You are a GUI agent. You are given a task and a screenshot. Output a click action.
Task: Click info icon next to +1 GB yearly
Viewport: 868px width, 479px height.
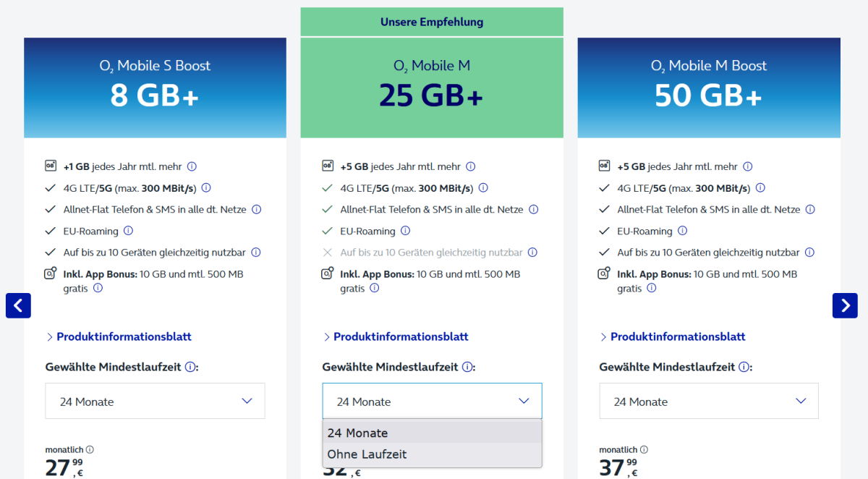click(192, 166)
